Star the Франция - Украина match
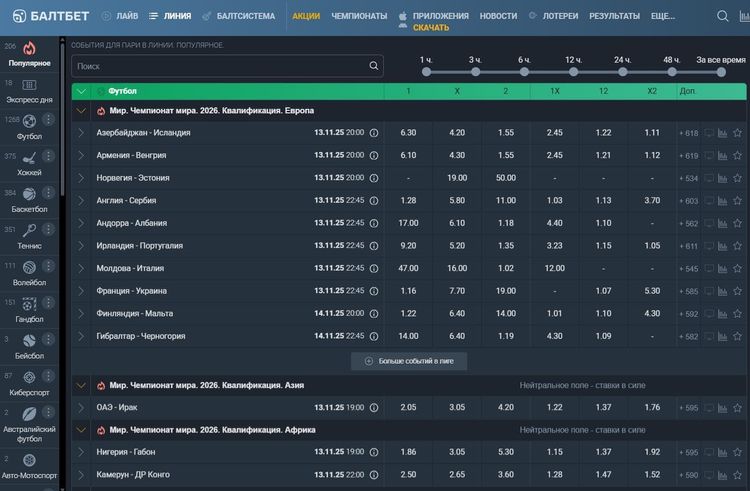Image resolution: width=750 pixels, height=491 pixels. (738, 291)
